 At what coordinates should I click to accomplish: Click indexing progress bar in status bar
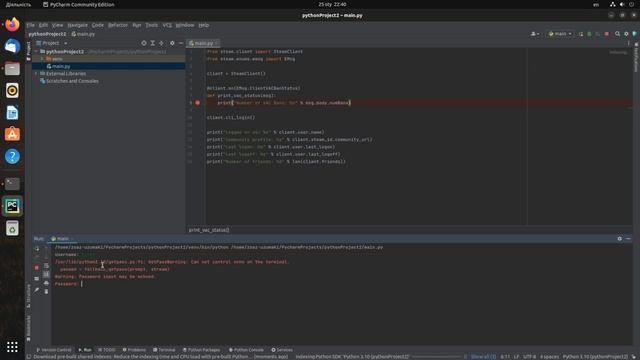pos(438,357)
